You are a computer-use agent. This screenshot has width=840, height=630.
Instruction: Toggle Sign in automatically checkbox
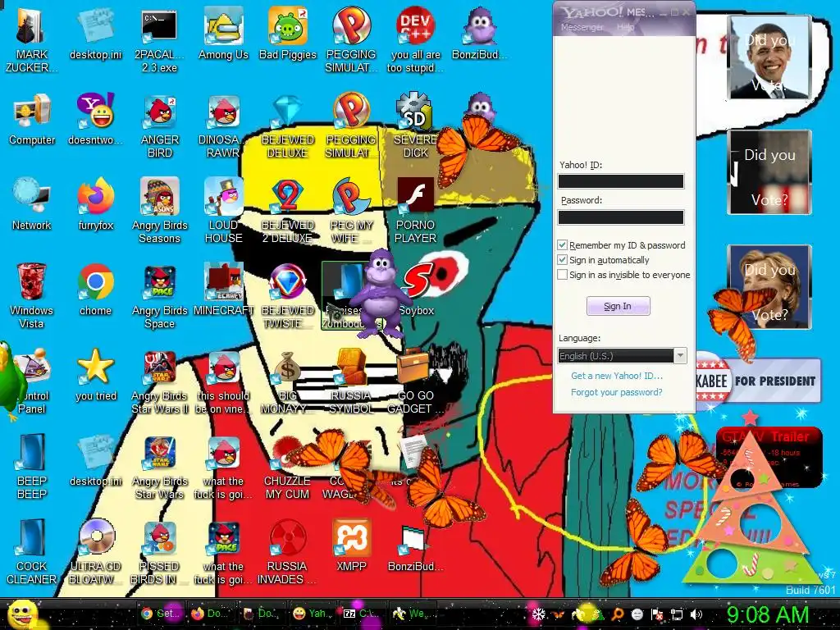point(562,260)
